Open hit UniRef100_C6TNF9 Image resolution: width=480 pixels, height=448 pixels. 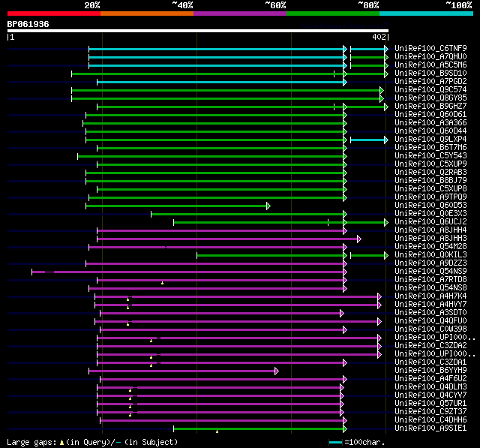(430, 48)
